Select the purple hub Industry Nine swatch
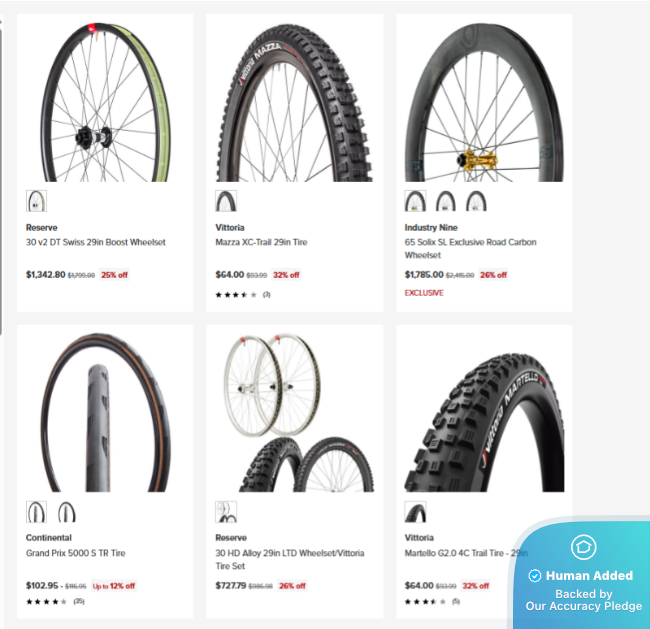Viewport: 650px width, 629px height. [446, 201]
